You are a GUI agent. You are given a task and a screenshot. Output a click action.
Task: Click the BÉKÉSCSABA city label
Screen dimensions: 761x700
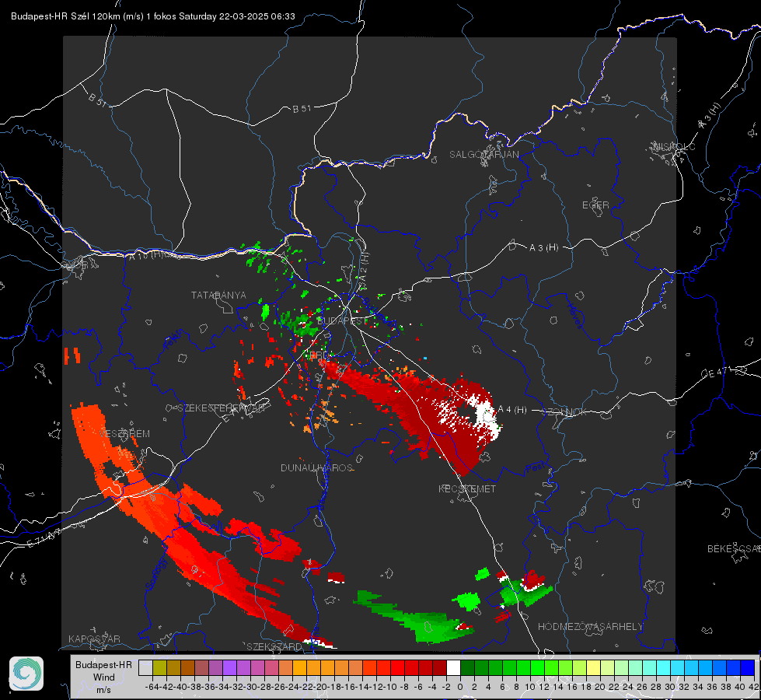pos(734,548)
